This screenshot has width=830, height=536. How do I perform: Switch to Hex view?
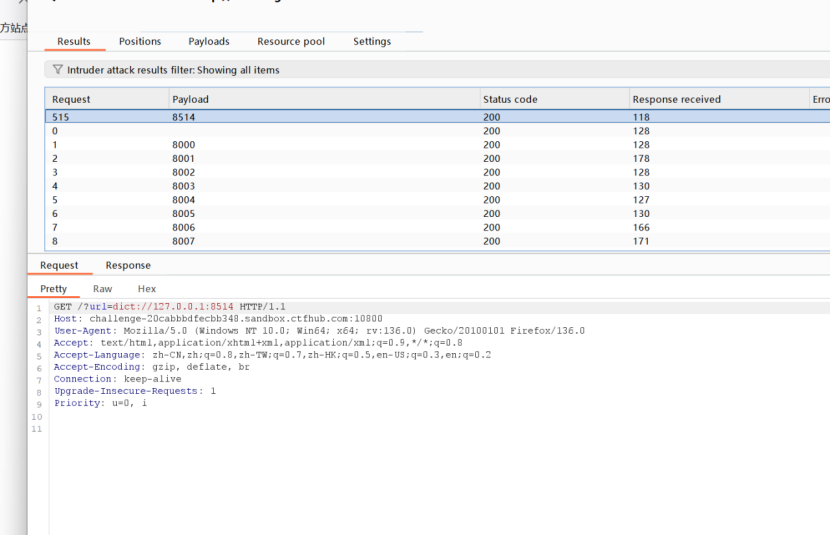[147, 288]
